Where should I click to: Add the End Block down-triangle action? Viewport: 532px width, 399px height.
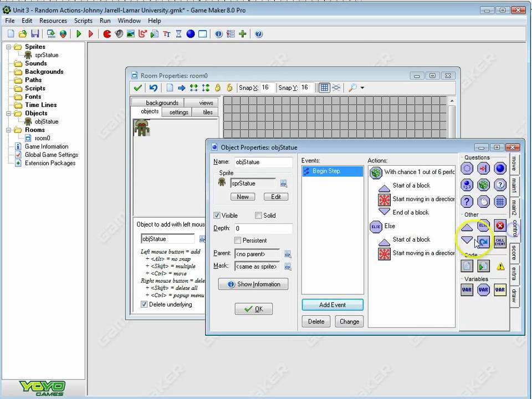coord(467,241)
